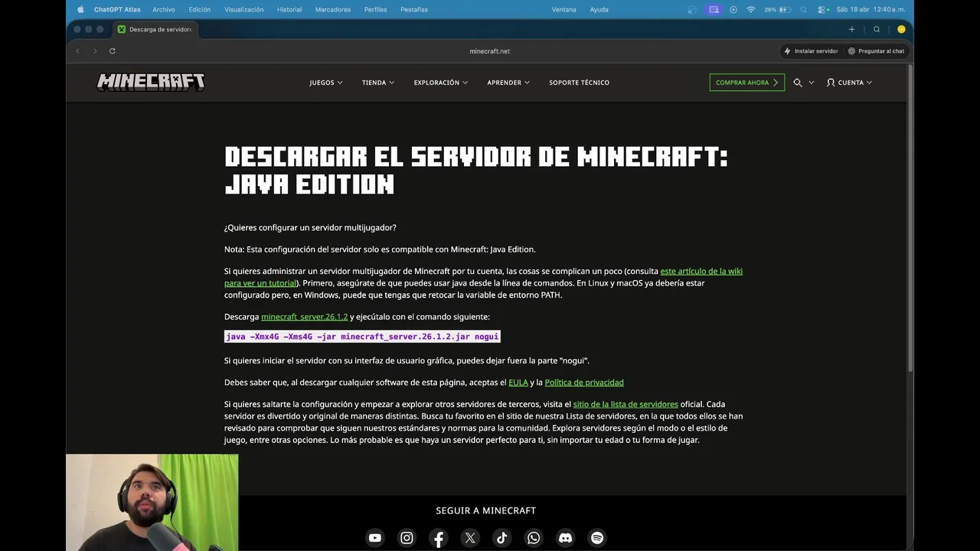This screenshot has width=980, height=551.
Task: Open the Ayuda menu
Action: tap(599, 9)
